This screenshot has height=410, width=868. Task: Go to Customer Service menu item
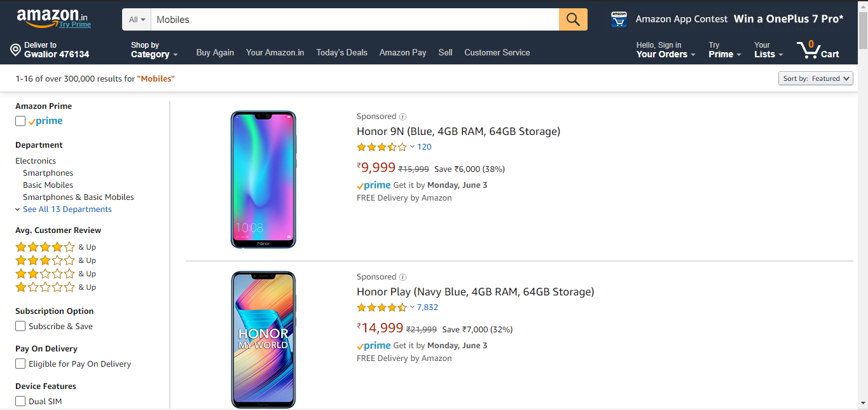pyautogui.click(x=497, y=52)
